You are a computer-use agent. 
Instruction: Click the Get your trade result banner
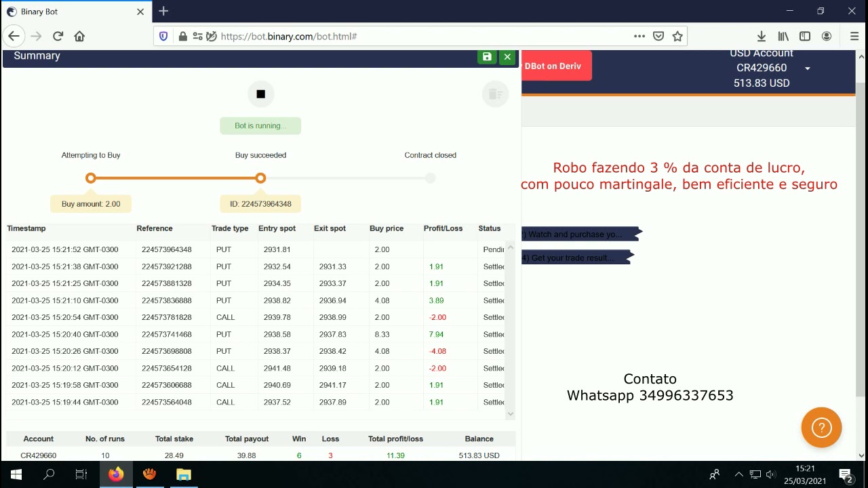click(576, 258)
